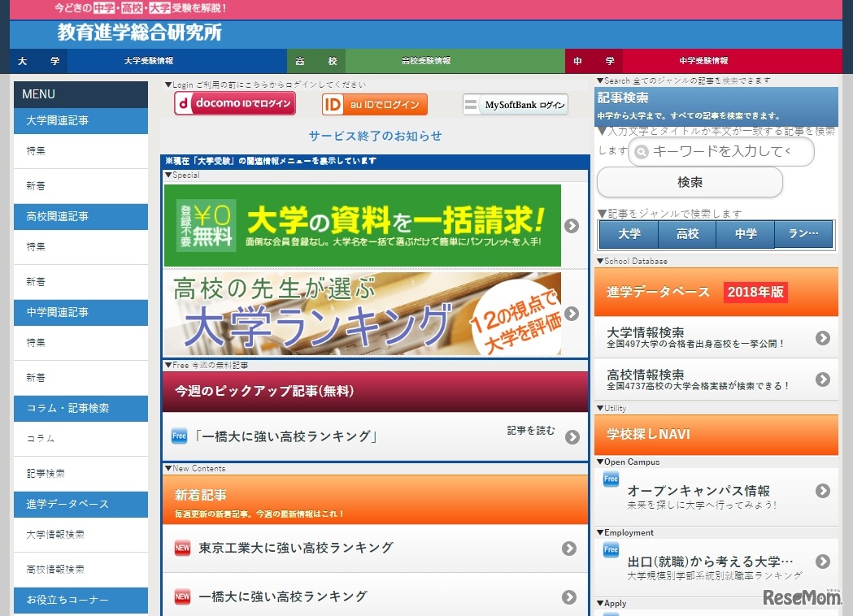Click arrow icon next to 記事を読む
Screen dimensions: 853x616
point(572,437)
